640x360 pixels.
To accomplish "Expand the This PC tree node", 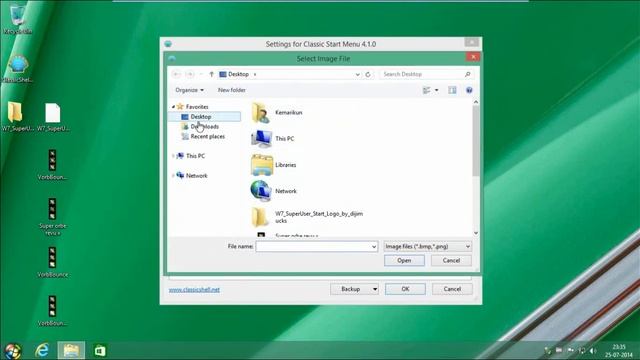I will pyautogui.click(x=173, y=156).
